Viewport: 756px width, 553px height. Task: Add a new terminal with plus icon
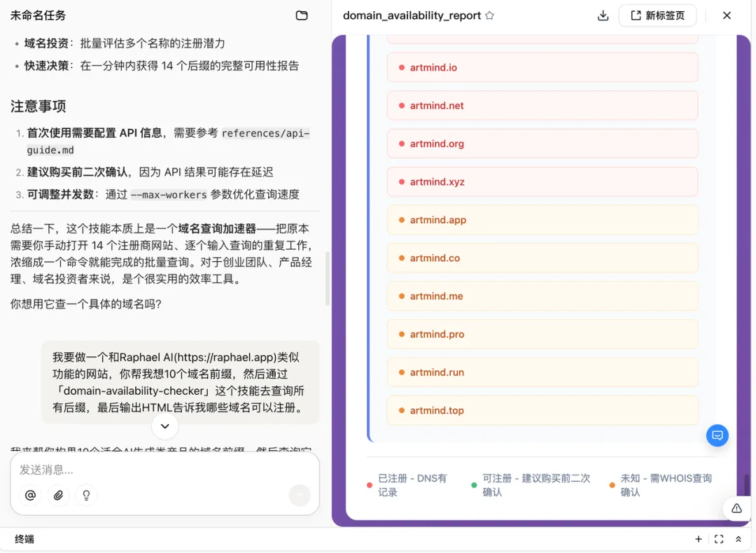click(698, 539)
